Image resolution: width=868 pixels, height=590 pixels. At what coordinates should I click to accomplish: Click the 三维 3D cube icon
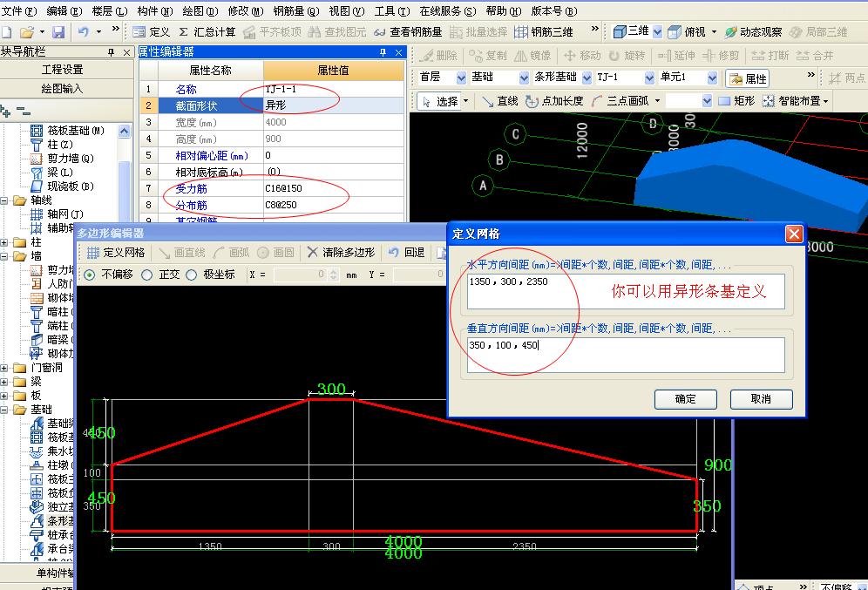[x=620, y=31]
